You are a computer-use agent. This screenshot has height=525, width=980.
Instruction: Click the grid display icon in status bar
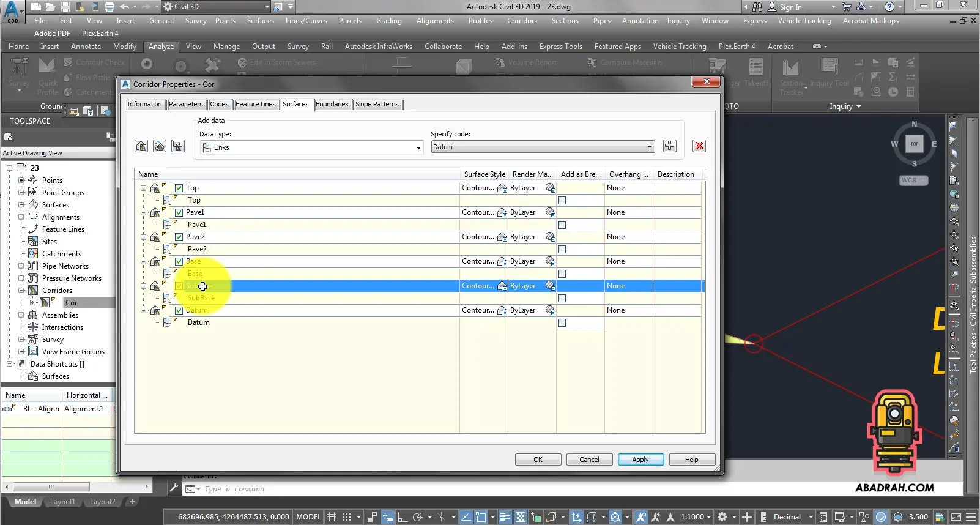click(x=332, y=517)
